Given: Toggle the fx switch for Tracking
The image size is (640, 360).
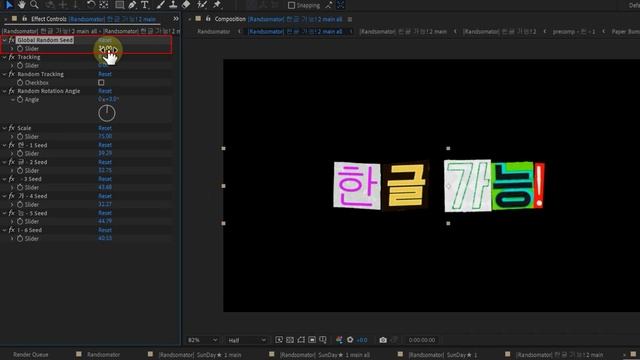Looking at the screenshot, I should [11, 57].
